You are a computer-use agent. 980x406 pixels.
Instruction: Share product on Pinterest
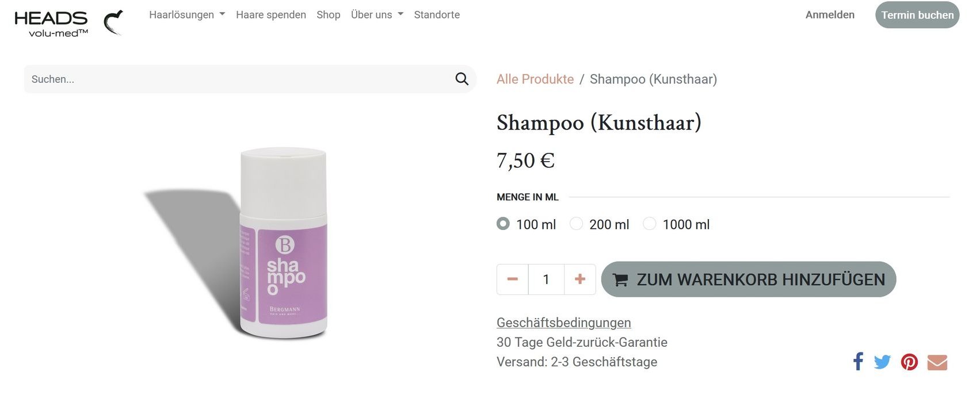(x=909, y=362)
